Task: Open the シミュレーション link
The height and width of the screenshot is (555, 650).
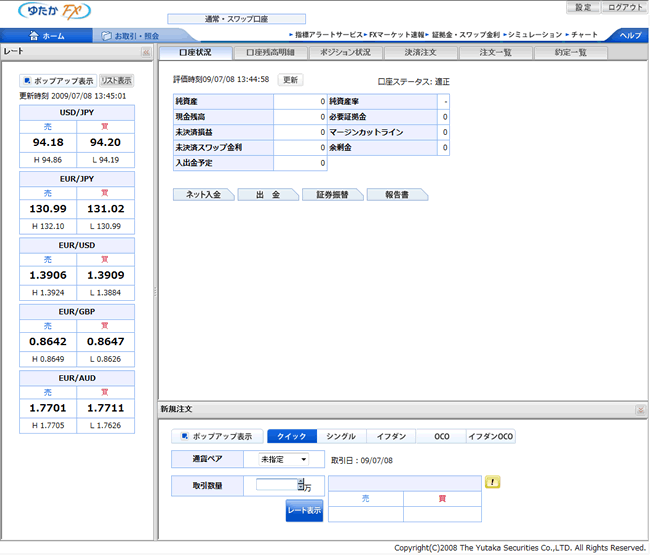Action: tap(535, 35)
